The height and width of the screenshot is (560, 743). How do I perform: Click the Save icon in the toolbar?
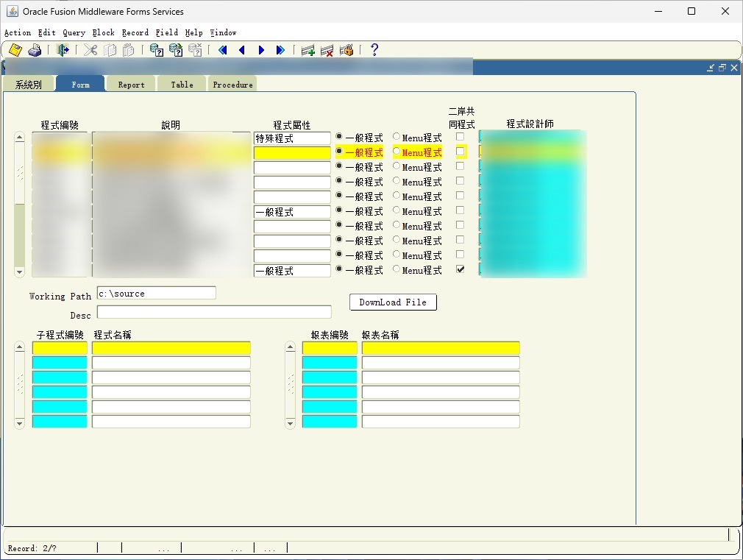point(15,50)
